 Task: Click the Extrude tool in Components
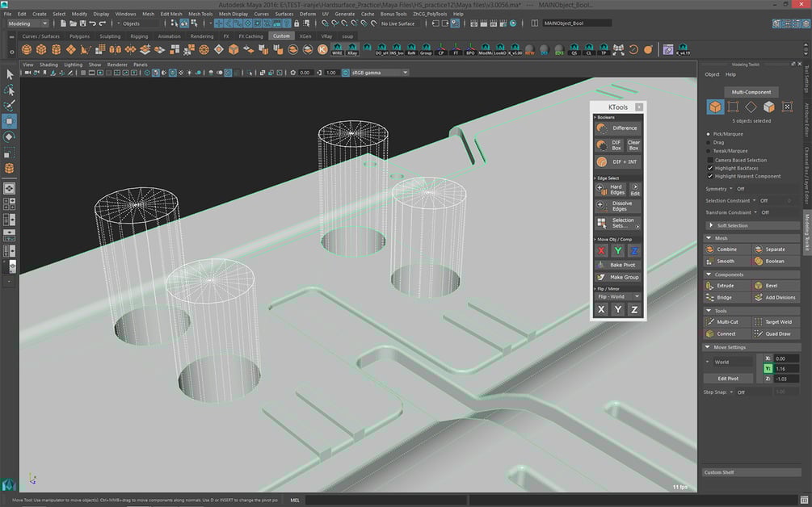(725, 286)
